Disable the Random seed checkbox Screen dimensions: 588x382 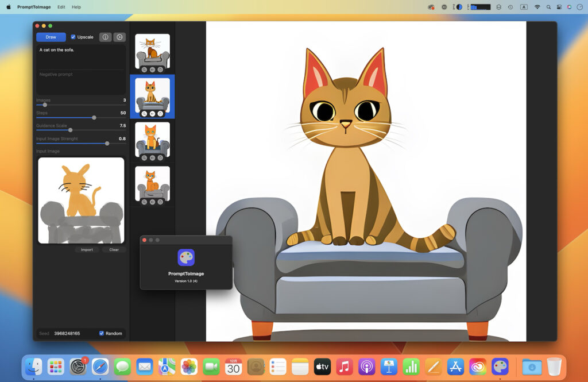pyautogui.click(x=102, y=333)
